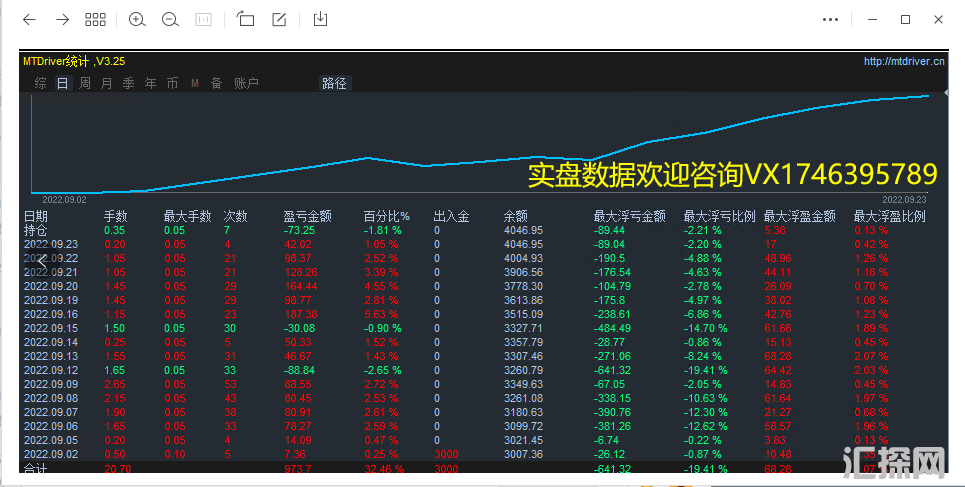Image resolution: width=965 pixels, height=487 pixels.
Task: Open the http://mtdriver.cn link
Action: click(904, 62)
